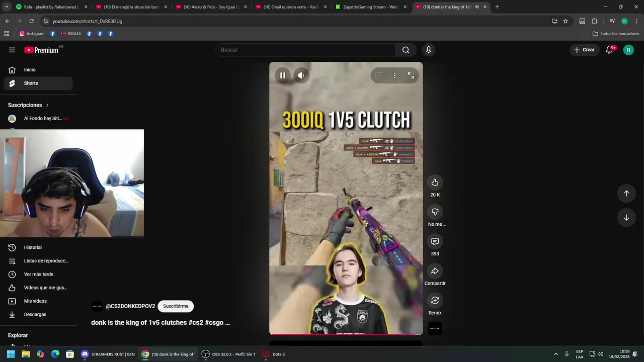
Task: Open a new browser tab
Action: (x=497, y=7)
